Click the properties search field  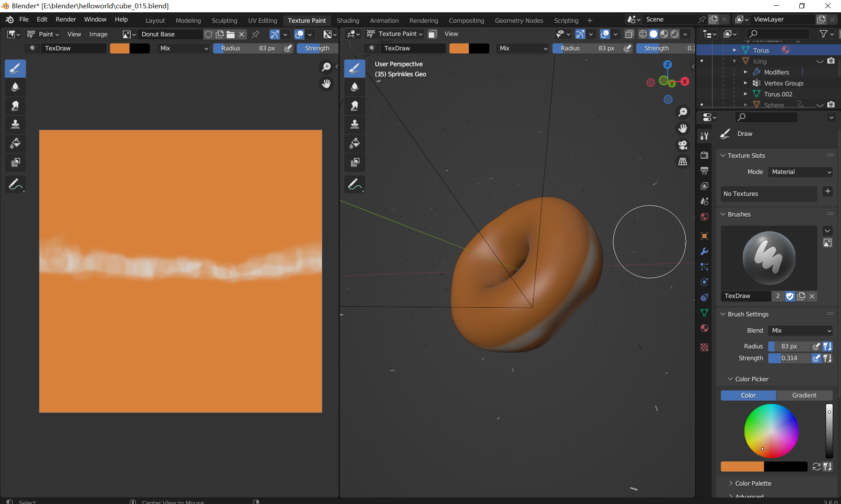click(766, 117)
